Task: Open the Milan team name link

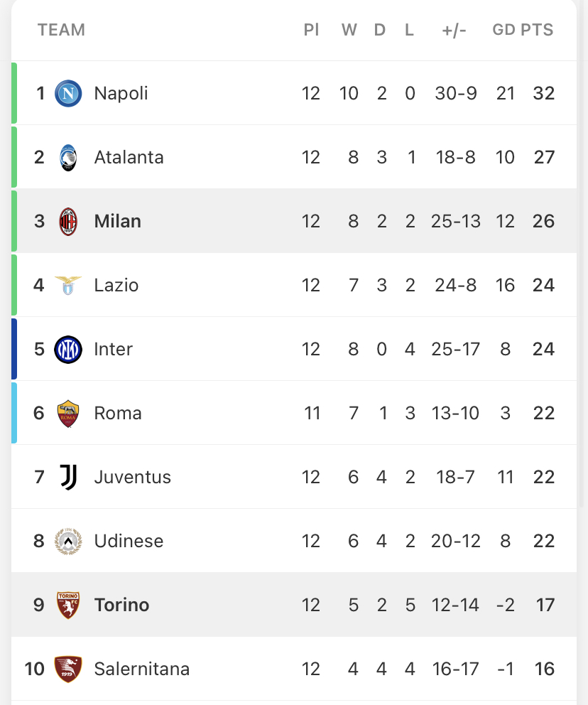Action: click(x=118, y=221)
